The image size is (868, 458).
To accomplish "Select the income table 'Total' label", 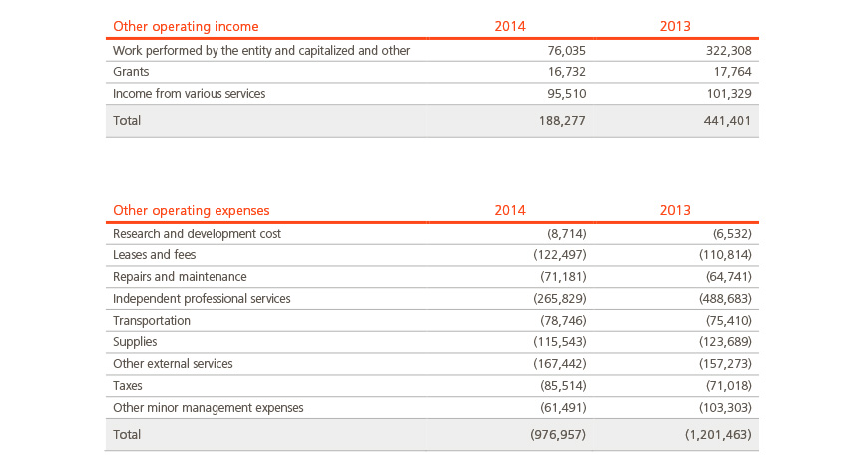I will (127, 120).
